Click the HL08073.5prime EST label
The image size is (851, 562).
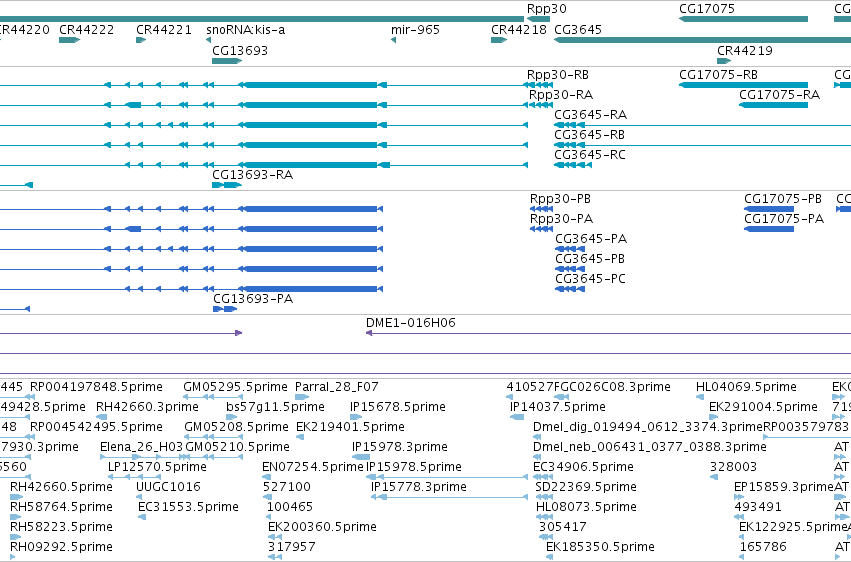click(586, 507)
